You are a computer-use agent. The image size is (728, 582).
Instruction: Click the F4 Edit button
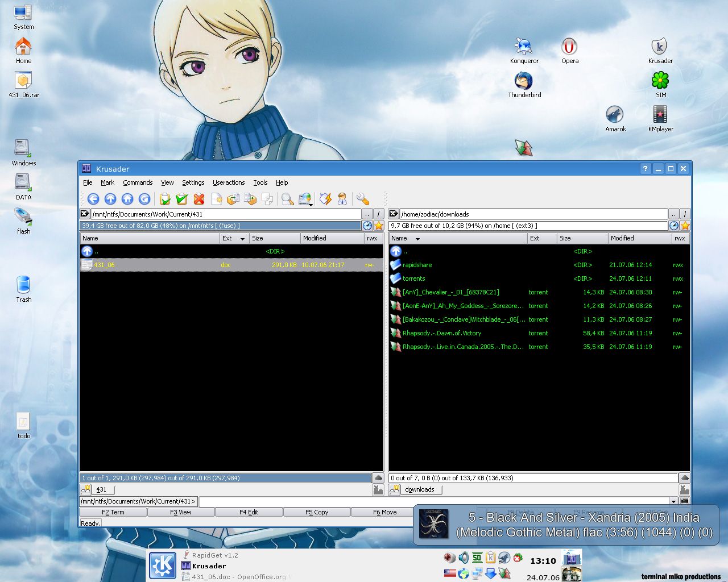click(x=249, y=512)
